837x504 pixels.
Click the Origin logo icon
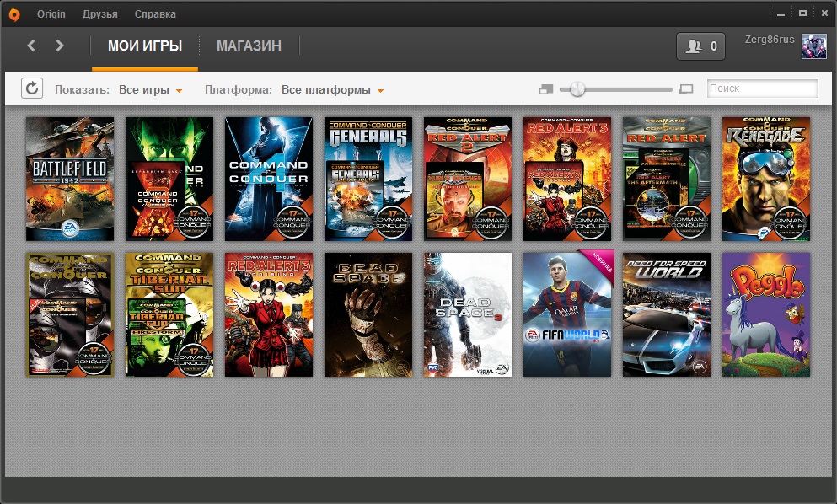pyautogui.click(x=14, y=14)
